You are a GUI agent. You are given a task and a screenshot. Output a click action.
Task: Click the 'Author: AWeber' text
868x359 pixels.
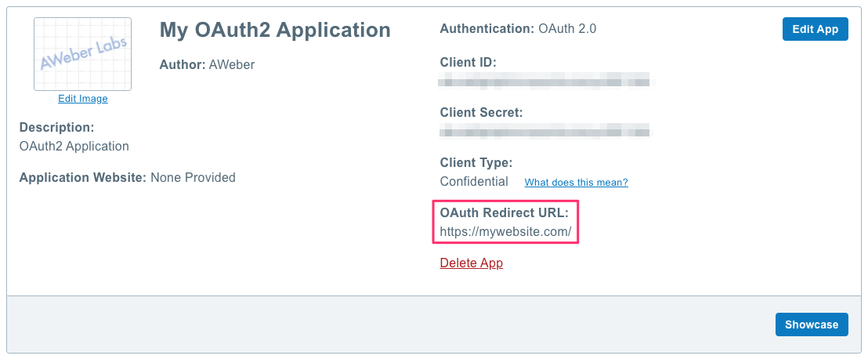click(x=207, y=65)
